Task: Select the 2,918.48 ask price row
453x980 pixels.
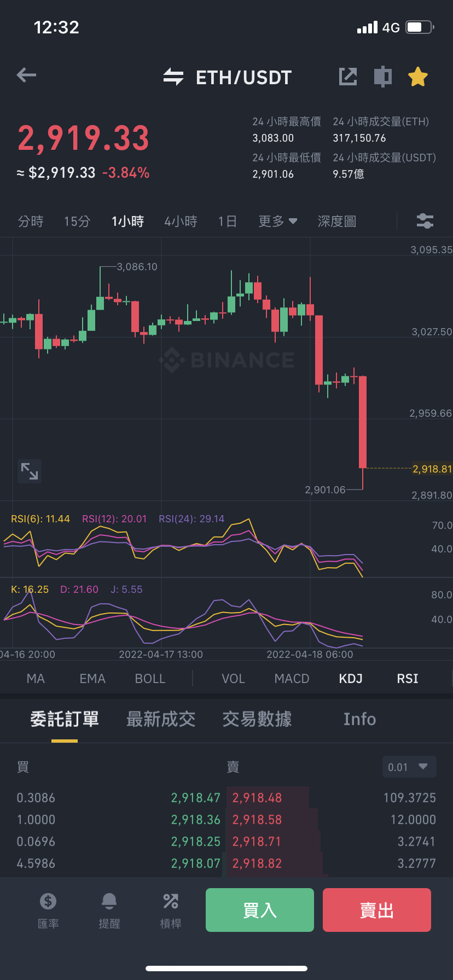Action: 334,798
